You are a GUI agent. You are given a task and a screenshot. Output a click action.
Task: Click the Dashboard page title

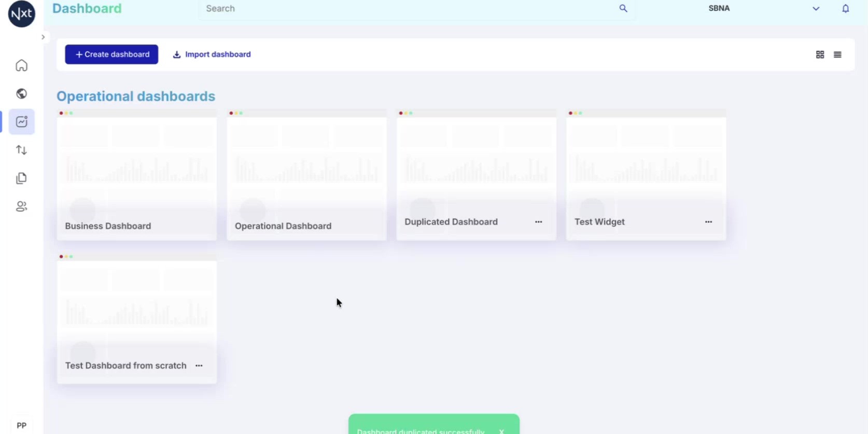[87, 8]
